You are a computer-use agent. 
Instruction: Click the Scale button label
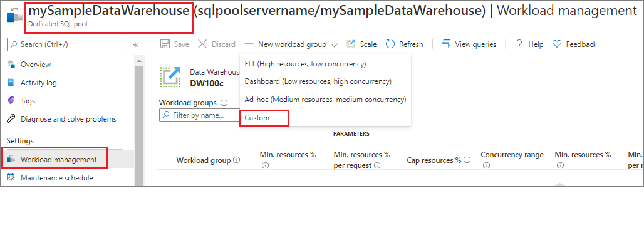(368, 44)
